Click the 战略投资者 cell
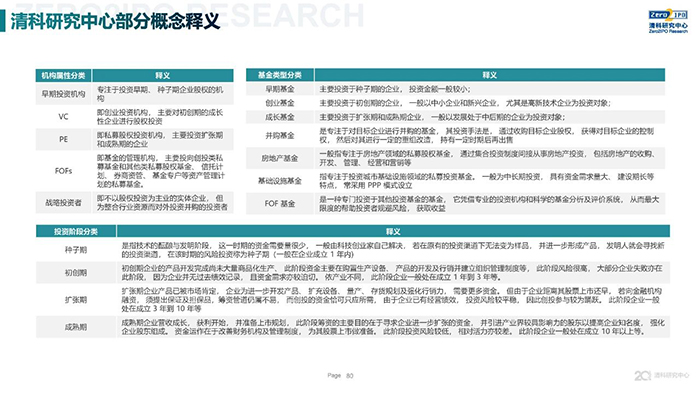 tap(63, 203)
